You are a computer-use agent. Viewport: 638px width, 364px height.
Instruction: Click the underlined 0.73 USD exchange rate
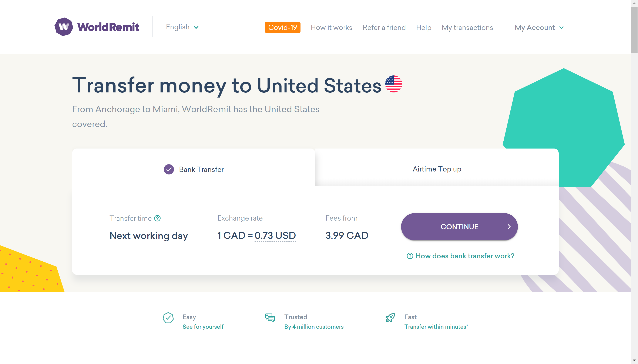pyautogui.click(x=275, y=235)
